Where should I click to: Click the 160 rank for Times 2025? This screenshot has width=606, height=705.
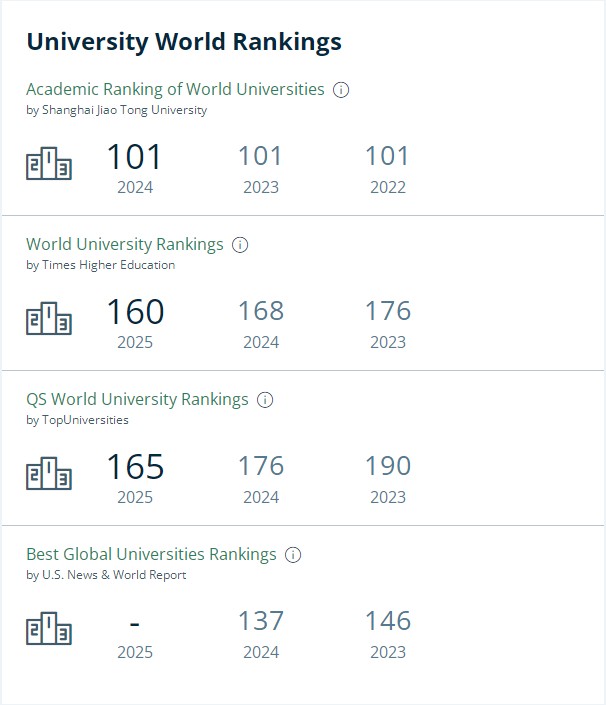(135, 312)
